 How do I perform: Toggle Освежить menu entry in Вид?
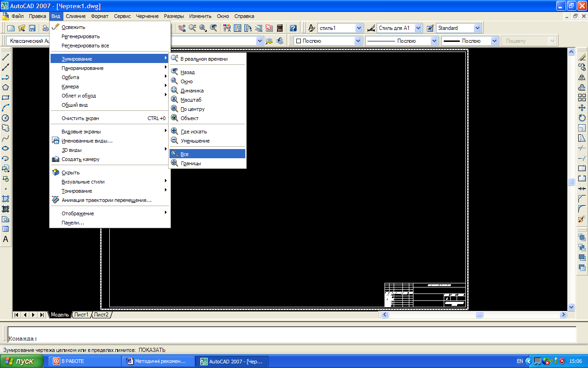coord(110,27)
